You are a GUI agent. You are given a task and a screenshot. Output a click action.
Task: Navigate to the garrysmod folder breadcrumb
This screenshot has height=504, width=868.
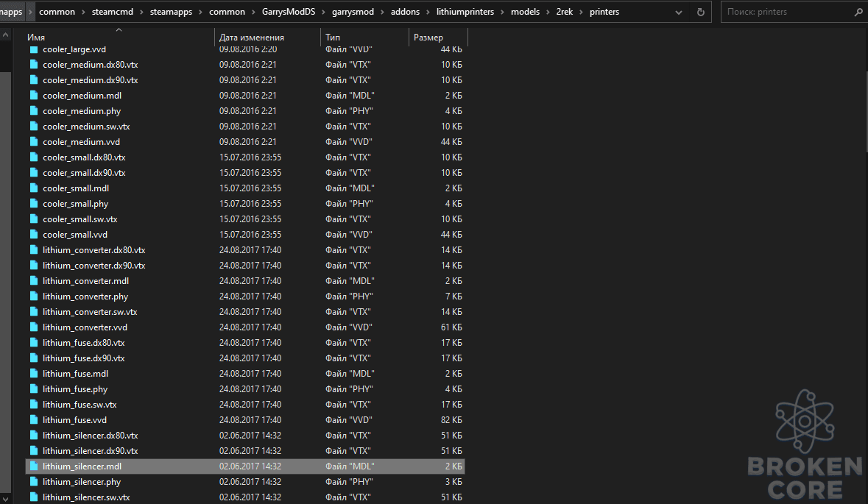[353, 12]
